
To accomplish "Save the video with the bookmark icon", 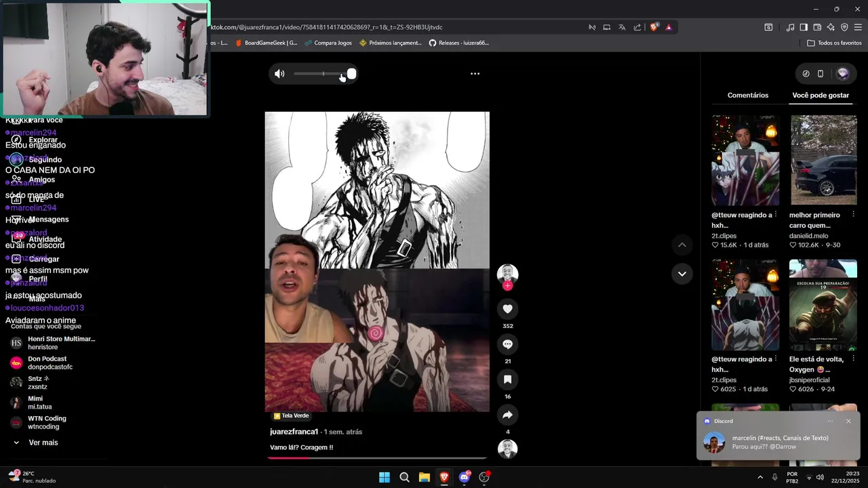I will (507, 380).
